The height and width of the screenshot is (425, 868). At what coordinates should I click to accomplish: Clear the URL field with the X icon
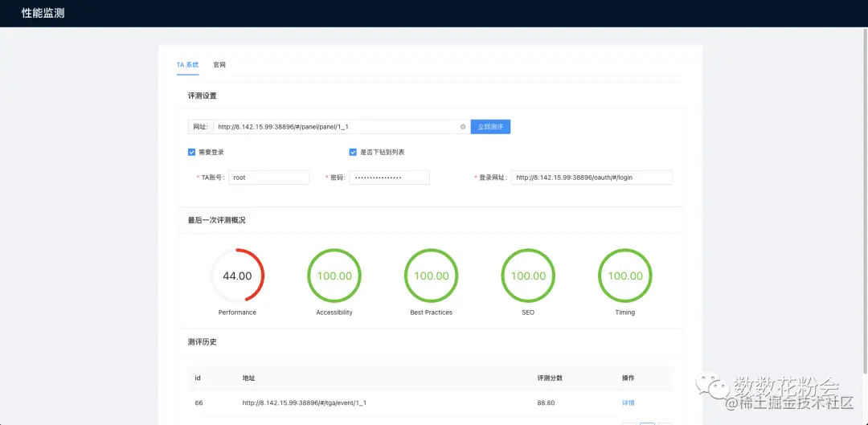coord(463,127)
